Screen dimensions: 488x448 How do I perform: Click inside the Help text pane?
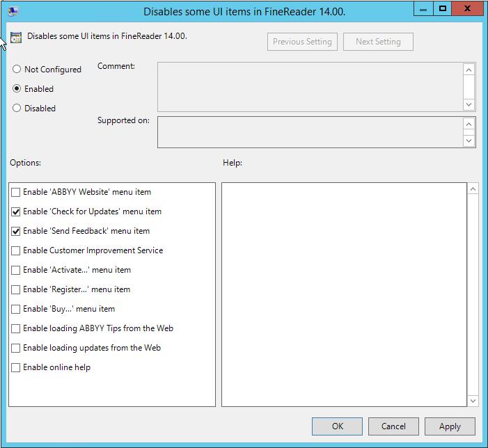coord(344,294)
